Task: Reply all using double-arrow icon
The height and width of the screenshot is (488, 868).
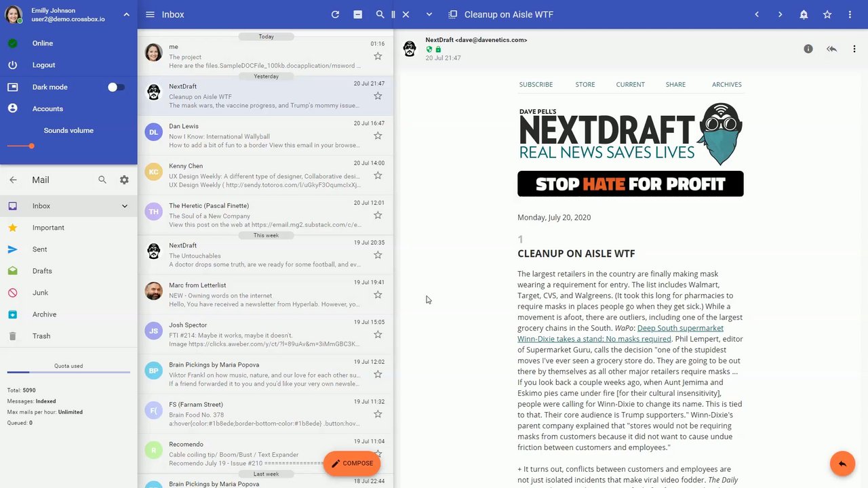Action: [831, 49]
